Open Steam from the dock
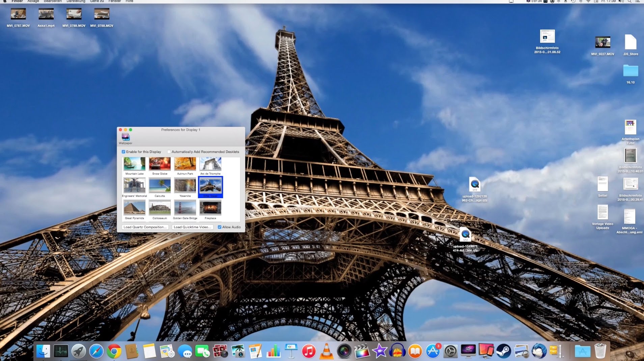This screenshot has height=361, width=644. tap(503, 351)
